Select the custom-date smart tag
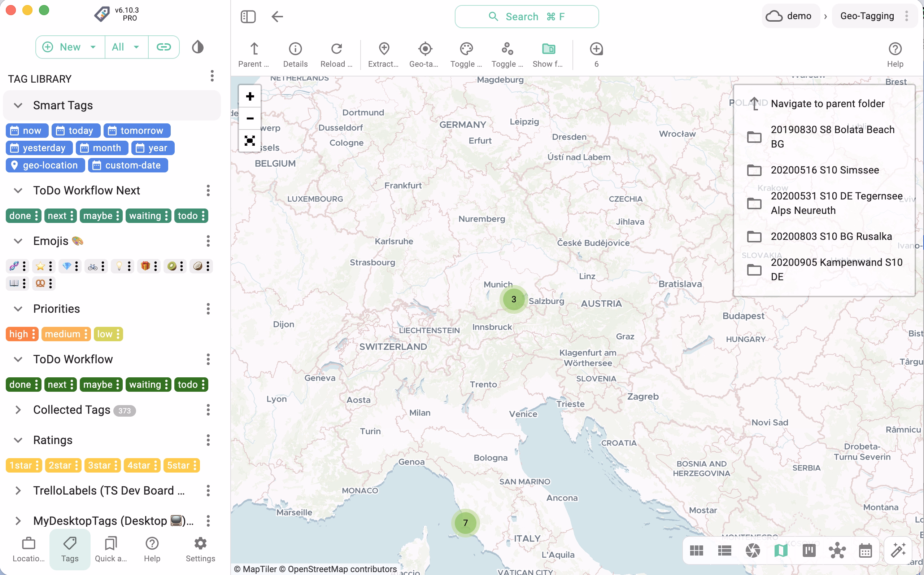The width and height of the screenshot is (924, 575). point(128,166)
